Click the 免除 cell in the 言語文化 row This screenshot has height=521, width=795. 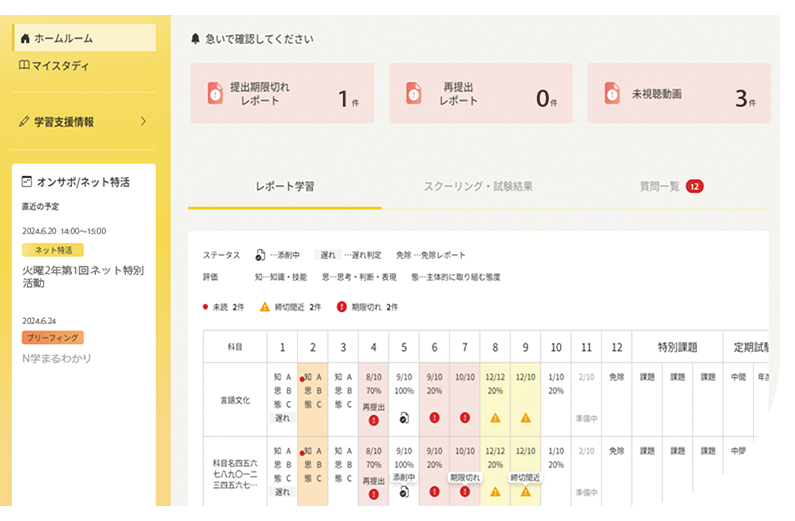click(x=616, y=377)
